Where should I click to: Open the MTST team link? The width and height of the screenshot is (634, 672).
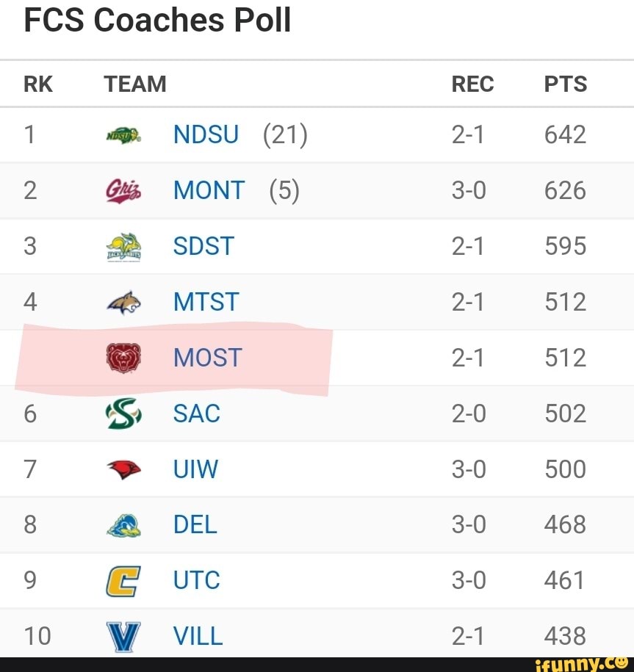(206, 302)
